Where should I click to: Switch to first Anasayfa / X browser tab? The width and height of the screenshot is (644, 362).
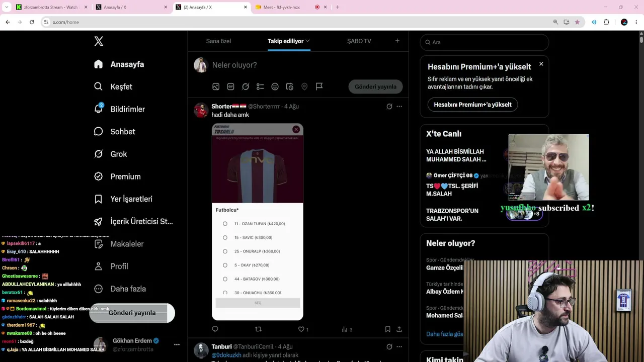(131, 7)
